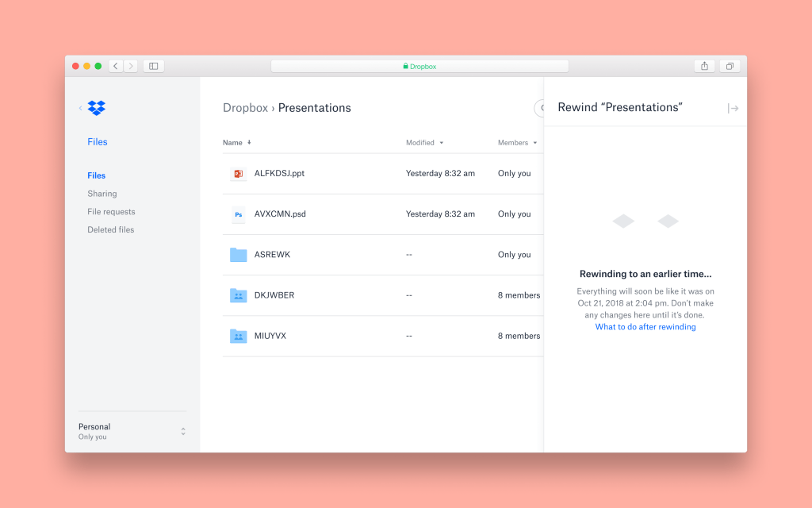Click the Photoshop icon for AVXCMN.psd
The width and height of the screenshot is (812, 508).
pos(238,214)
